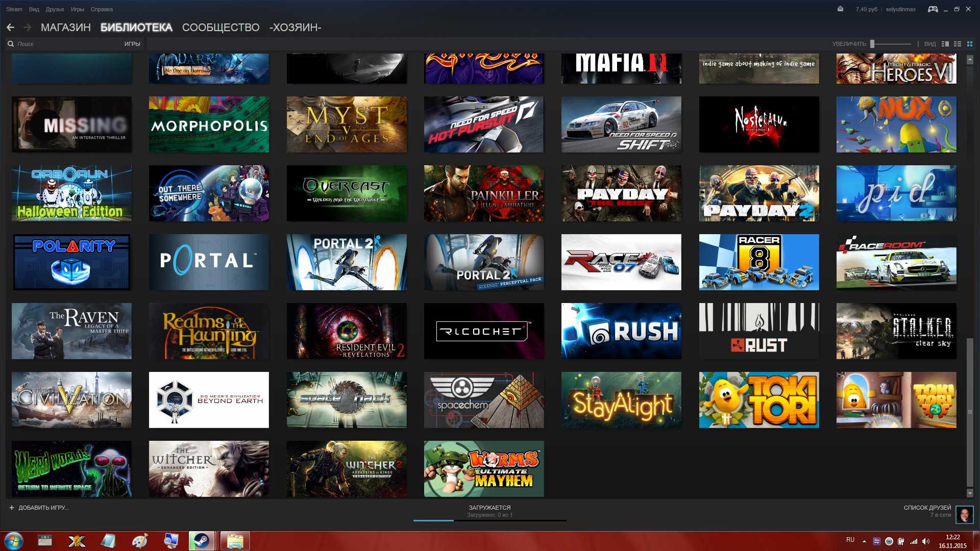Select Worms Ultimate Mayhem tile

(x=484, y=468)
